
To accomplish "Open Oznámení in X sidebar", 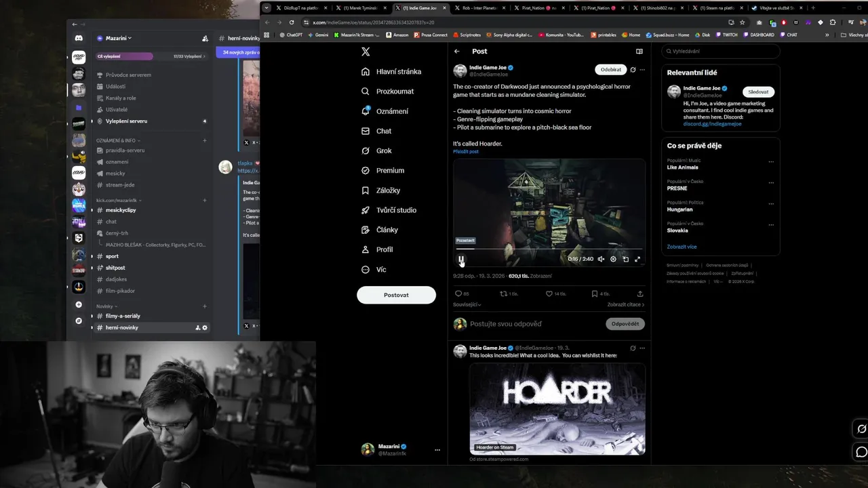I will pos(384,111).
